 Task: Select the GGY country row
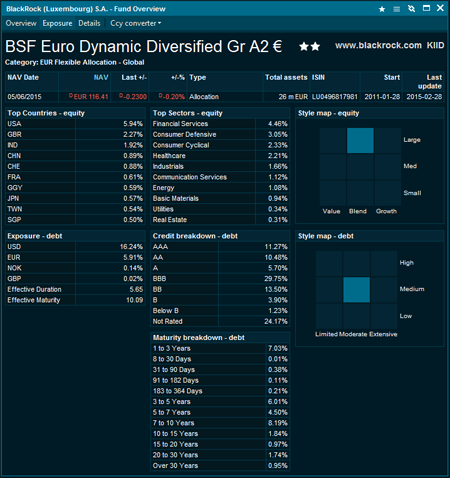(75, 188)
